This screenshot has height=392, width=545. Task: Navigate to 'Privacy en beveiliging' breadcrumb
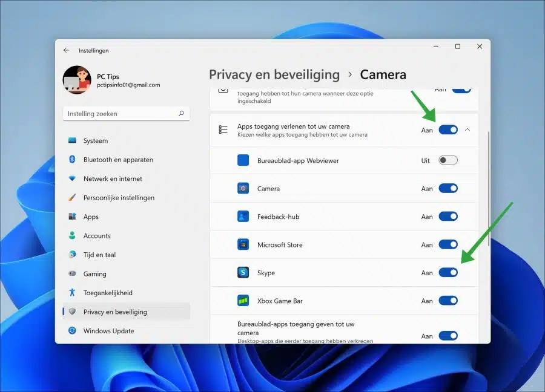point(274,74)
